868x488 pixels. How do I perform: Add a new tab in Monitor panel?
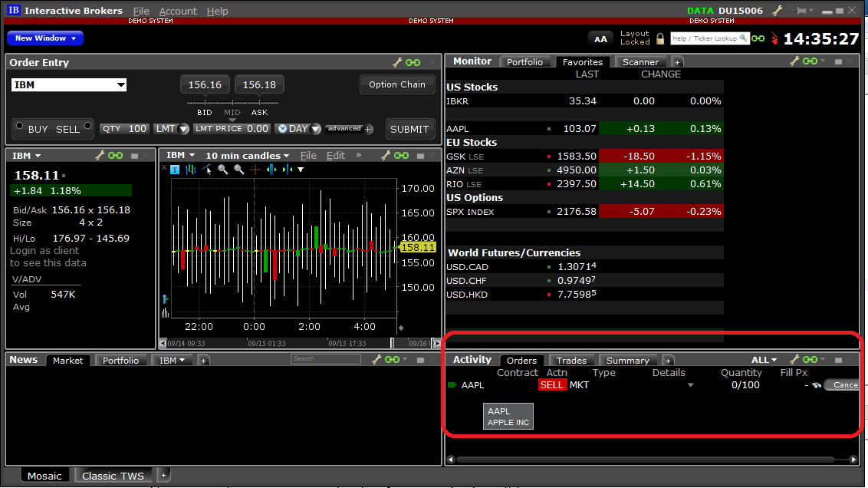[x=677, y=62]
